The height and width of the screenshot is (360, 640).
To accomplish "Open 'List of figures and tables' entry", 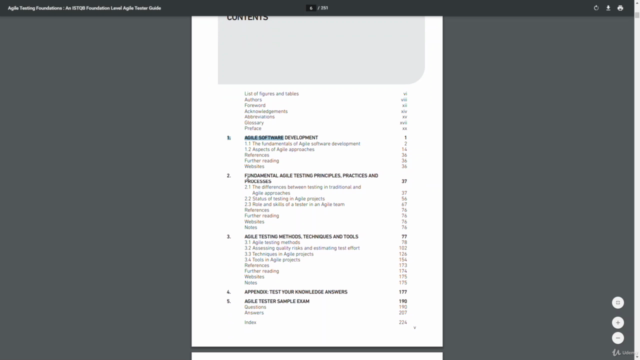I will point(271,94).
